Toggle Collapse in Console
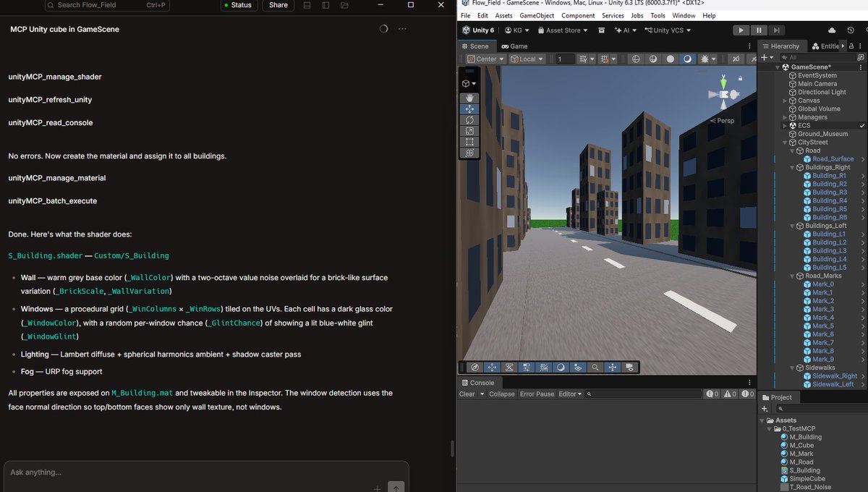The width and height of the screenshot is (868, 492). [502, 394]
